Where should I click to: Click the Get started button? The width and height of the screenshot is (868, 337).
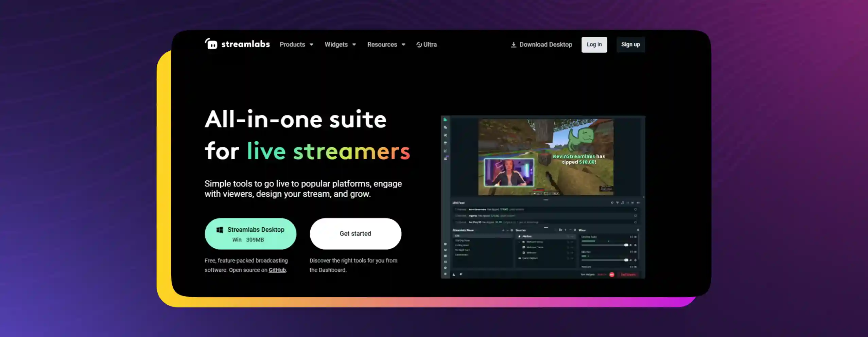[x=355, y=234]
